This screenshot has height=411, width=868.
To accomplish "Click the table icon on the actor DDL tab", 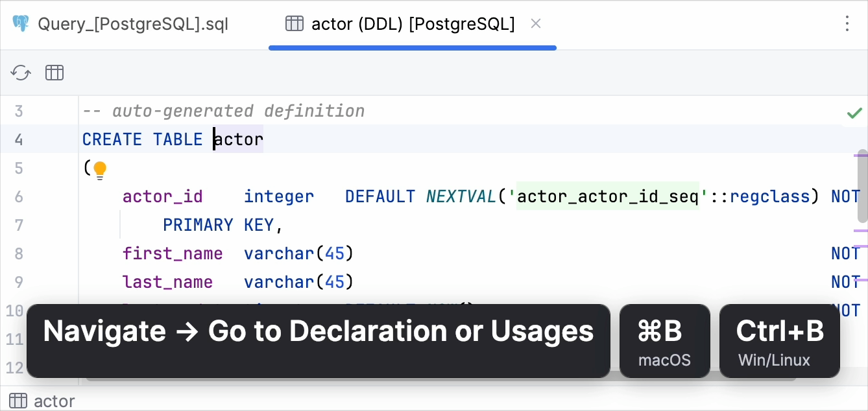I will pos(294,23).
